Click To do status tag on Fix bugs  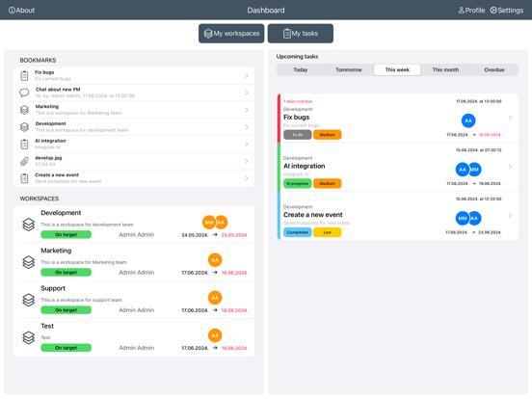[x=298, y=135]
